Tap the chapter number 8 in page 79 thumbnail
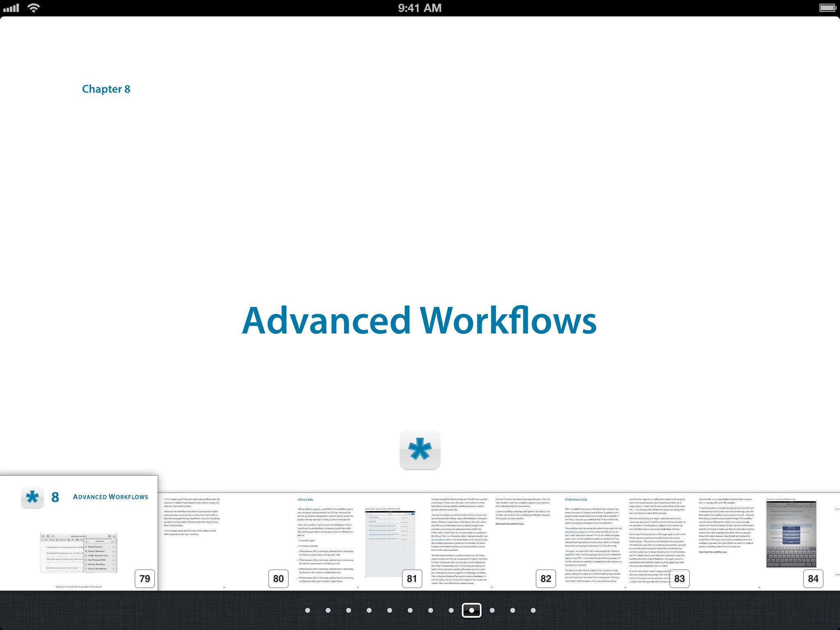Viewport: 840px width, 630px height. 55,498
